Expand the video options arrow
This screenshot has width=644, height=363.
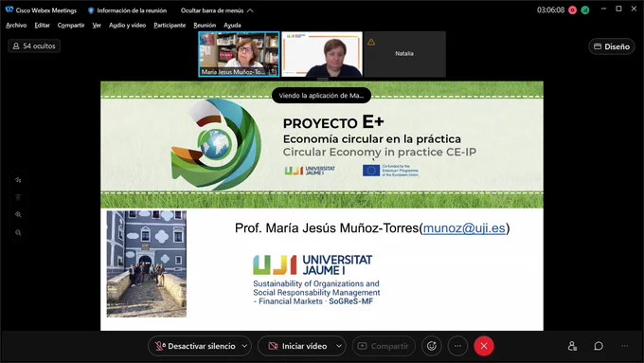pyautogui.click(x=339, y=346)
